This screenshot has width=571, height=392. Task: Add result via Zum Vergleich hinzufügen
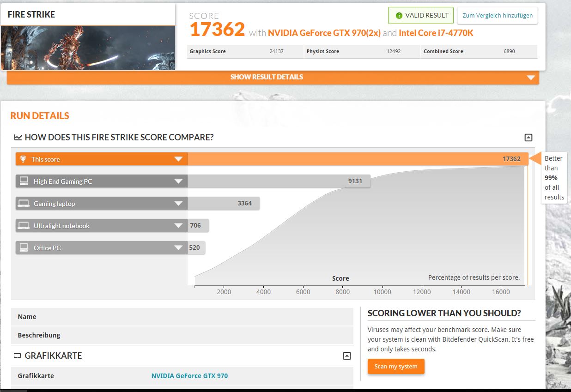tap(498, 15)
